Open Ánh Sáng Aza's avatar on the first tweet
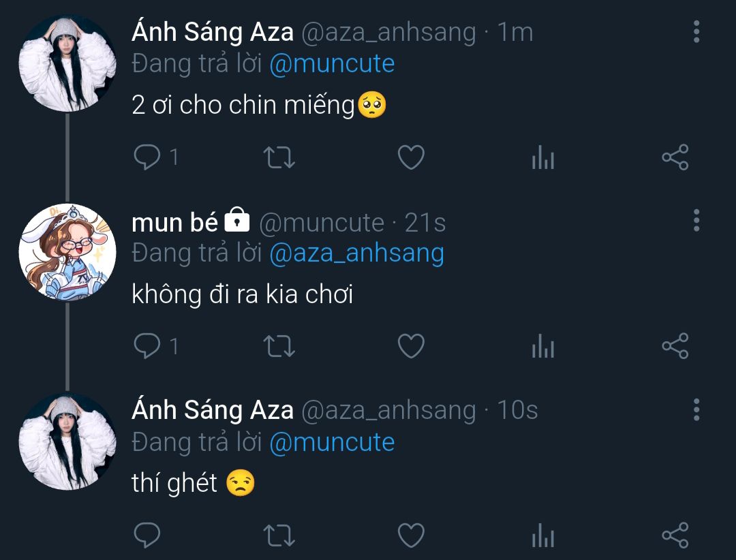The width and height of the screenshot is (736, 560). pyautogui.click(x=67, y=63)
